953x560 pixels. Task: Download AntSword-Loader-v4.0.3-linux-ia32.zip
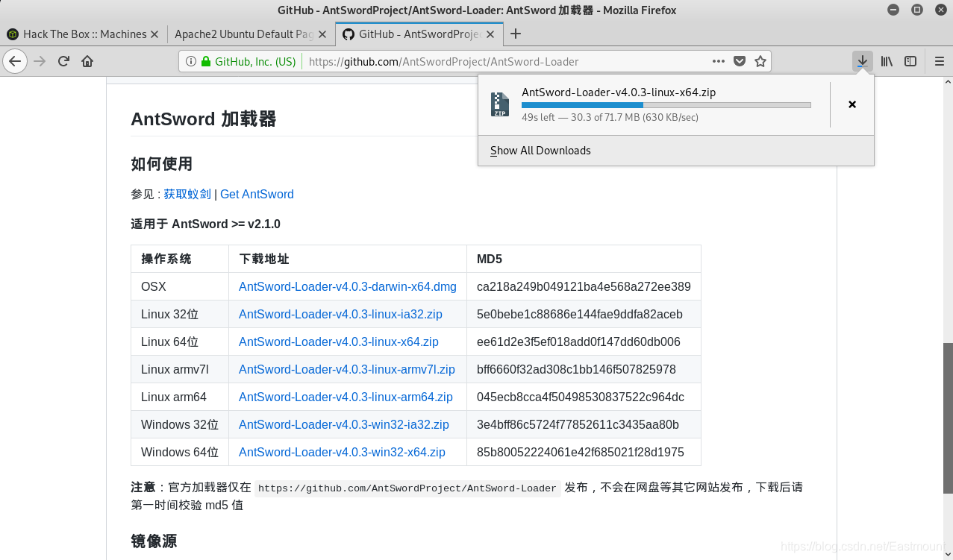click(340, 314)
